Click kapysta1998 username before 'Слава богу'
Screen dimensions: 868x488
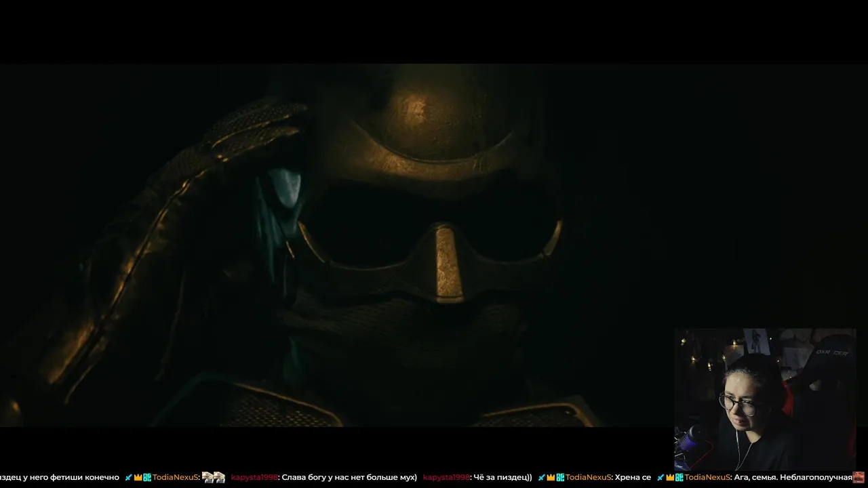(254, 477)
